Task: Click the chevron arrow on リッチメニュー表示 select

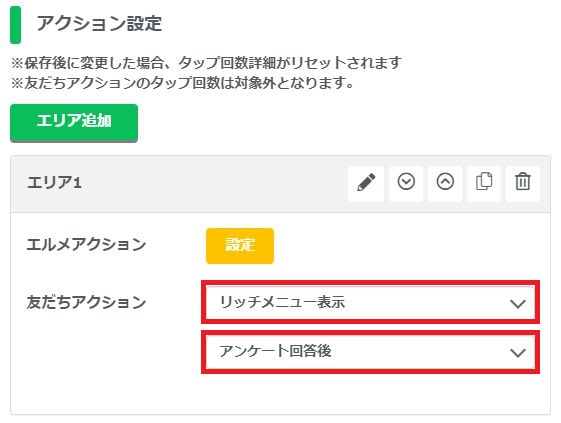Action: click(x=517, y=304)
